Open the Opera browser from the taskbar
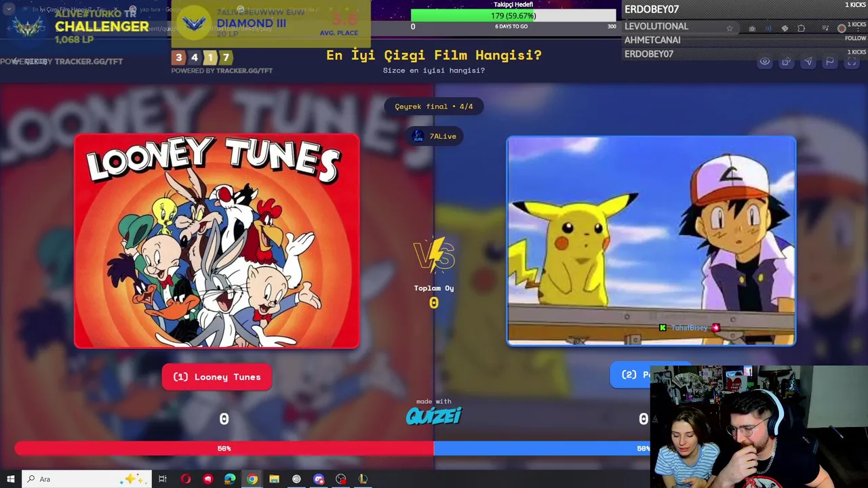This screenshot has width=868, height=488. [186, 479]
